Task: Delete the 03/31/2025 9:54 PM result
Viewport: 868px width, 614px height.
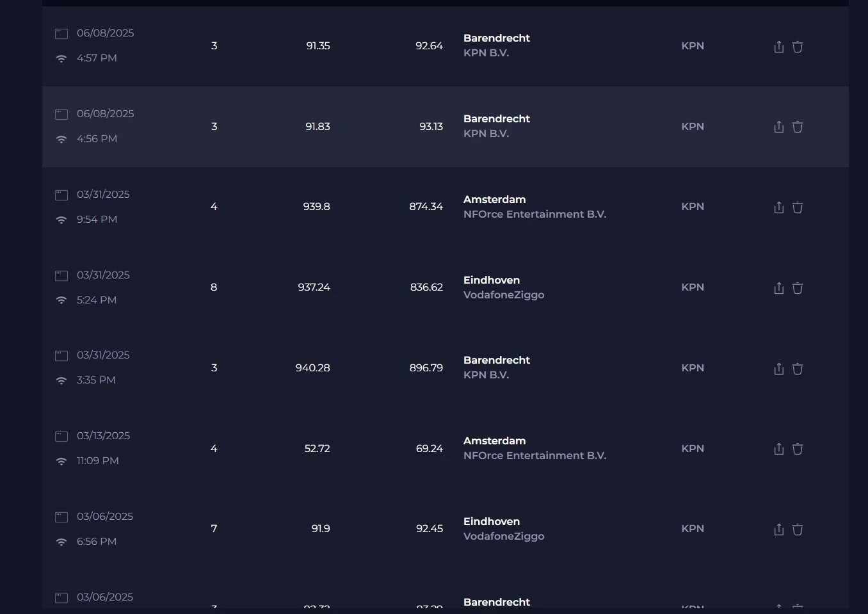Action: point(798,207)
